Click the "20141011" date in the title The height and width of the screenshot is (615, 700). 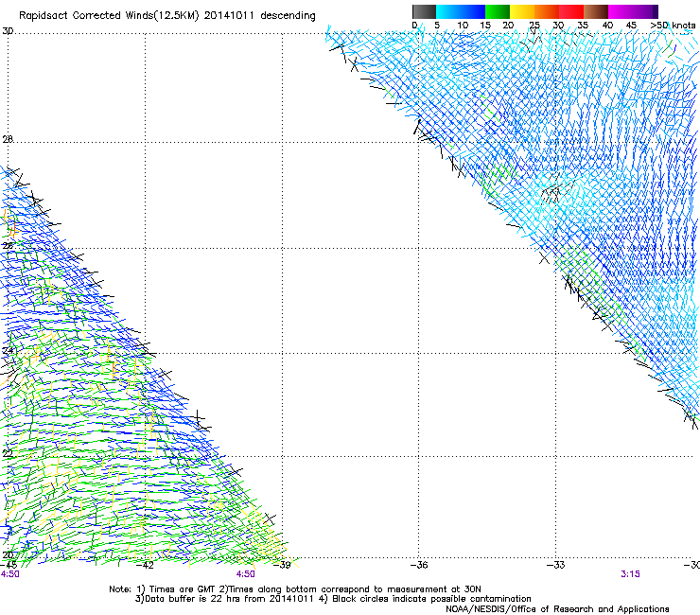tap(229, 16)
